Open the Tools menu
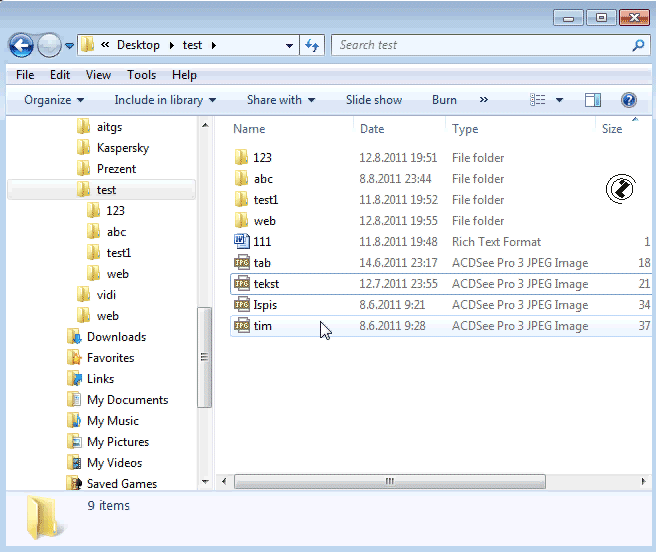Image resolution: width=656 pixels, height=552 pixels. click(x=141, y=75)
